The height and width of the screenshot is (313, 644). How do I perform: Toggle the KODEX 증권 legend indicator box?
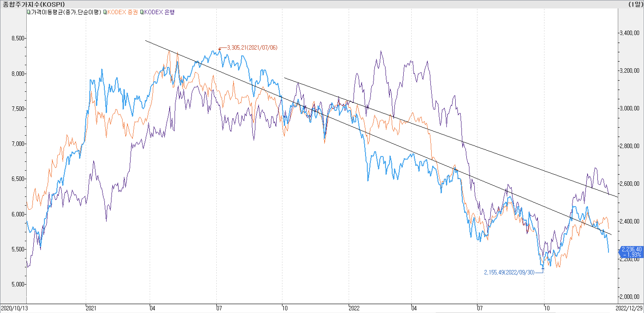click(x=105, y=12)
